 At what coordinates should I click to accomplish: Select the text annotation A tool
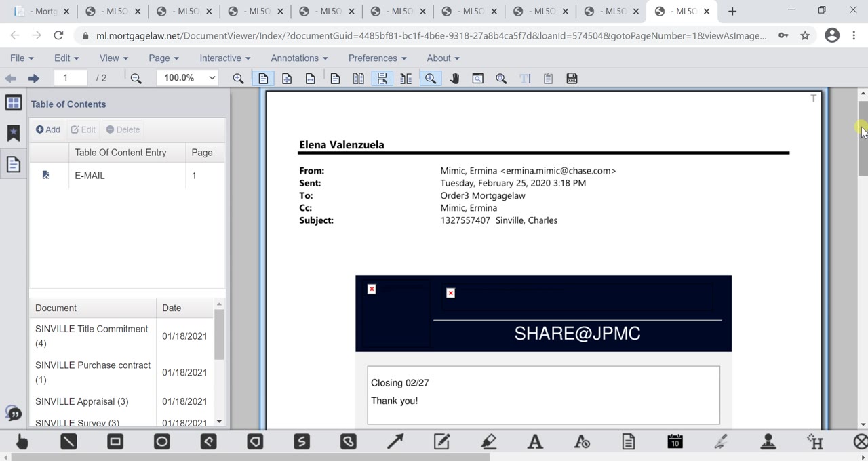[535, 442]
